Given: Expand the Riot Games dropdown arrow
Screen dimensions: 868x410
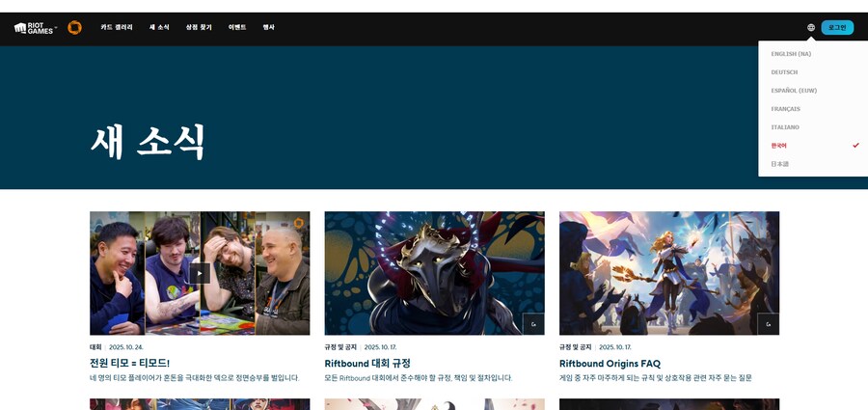Looking at the screenshot, I should pyautogui.click(x=56, y=28).
